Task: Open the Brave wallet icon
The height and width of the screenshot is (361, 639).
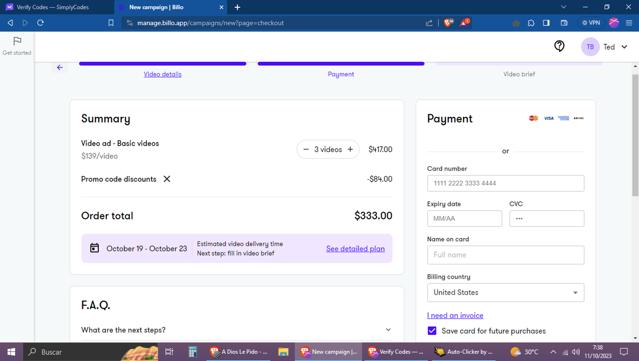Action: (564, 23)
